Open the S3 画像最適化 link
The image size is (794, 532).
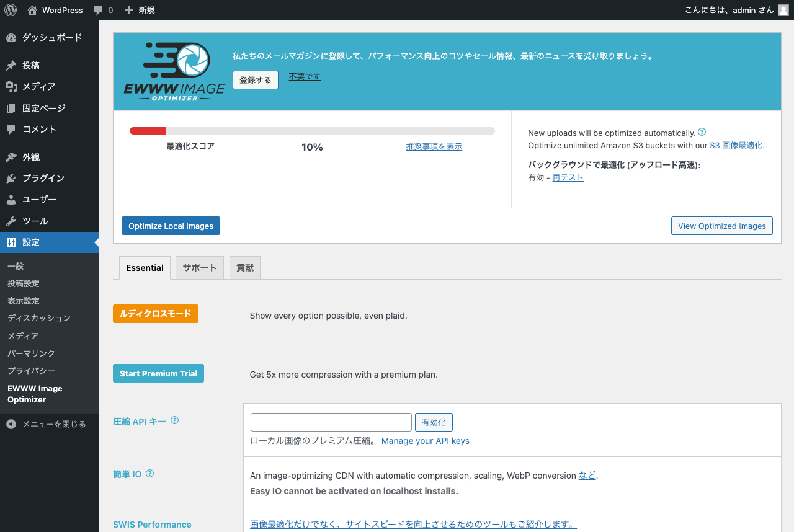coord(736,146)
